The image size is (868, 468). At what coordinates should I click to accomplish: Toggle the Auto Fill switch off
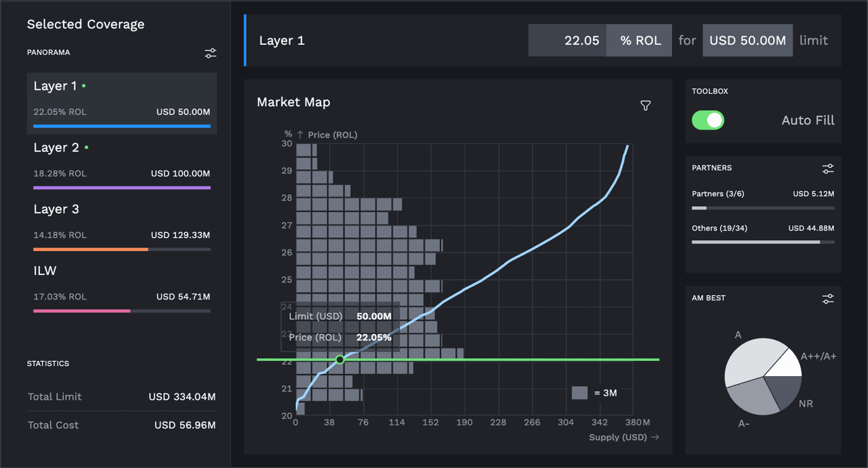(708, 120)
